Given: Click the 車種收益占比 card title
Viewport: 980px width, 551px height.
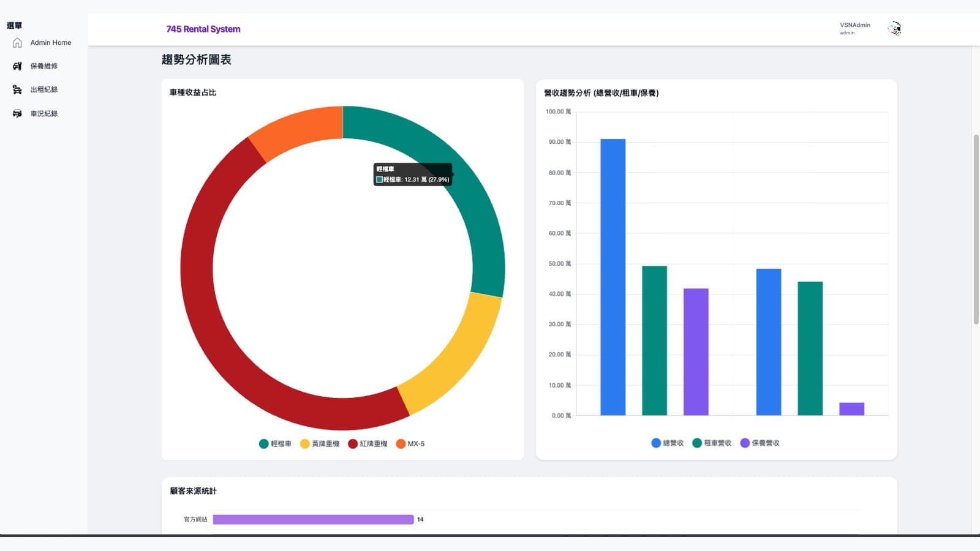Looking at the screenshot, I should pyautogui.click(x=193, y=92).
